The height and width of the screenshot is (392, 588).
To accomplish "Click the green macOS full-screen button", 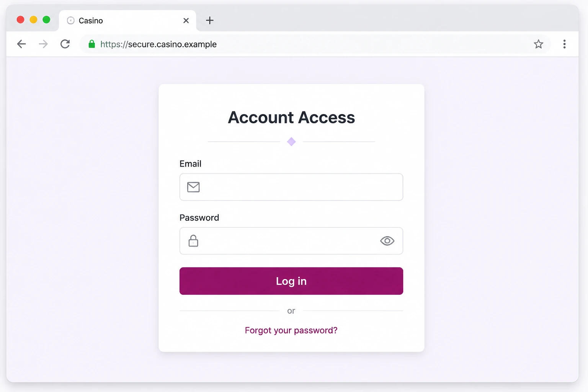I will coord(46,20).
